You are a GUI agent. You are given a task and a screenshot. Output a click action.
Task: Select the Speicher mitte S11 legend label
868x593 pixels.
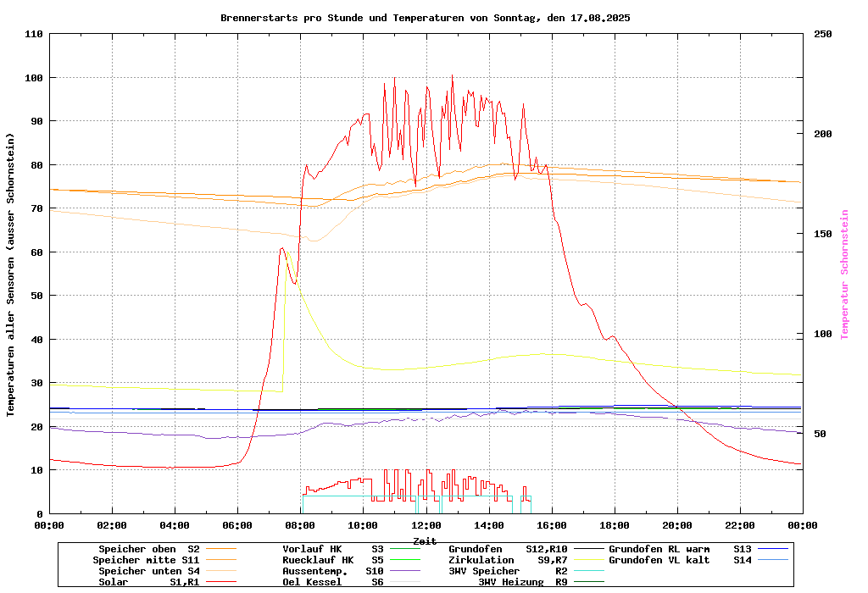tap(146, 560)
